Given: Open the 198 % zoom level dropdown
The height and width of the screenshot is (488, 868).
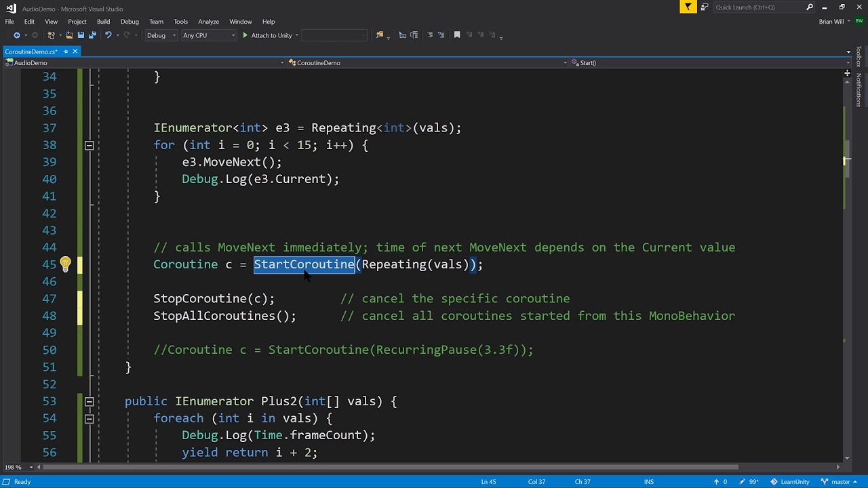Looking at the screenshot, I should pyautogui.click(x=18, y=467).
